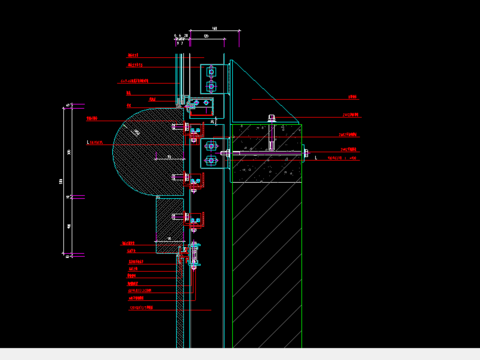Click the long horizontal through-bolt in concrete

264,153
